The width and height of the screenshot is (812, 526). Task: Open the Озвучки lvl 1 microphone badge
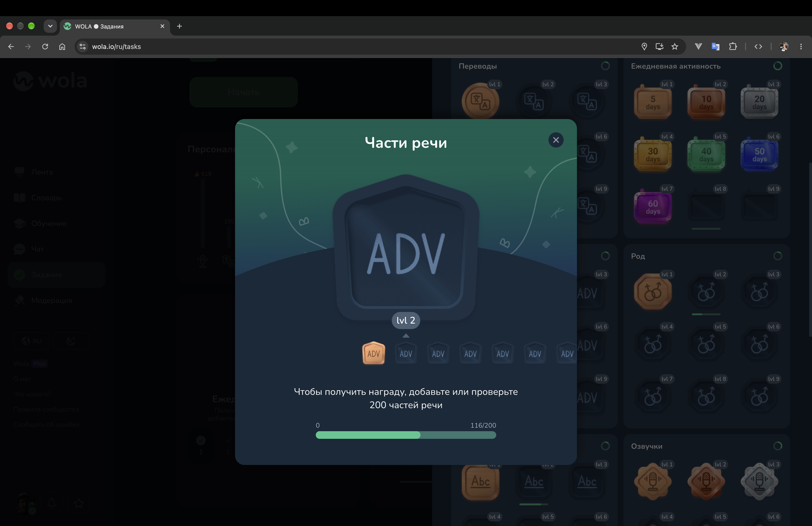(x=653, y=481)
